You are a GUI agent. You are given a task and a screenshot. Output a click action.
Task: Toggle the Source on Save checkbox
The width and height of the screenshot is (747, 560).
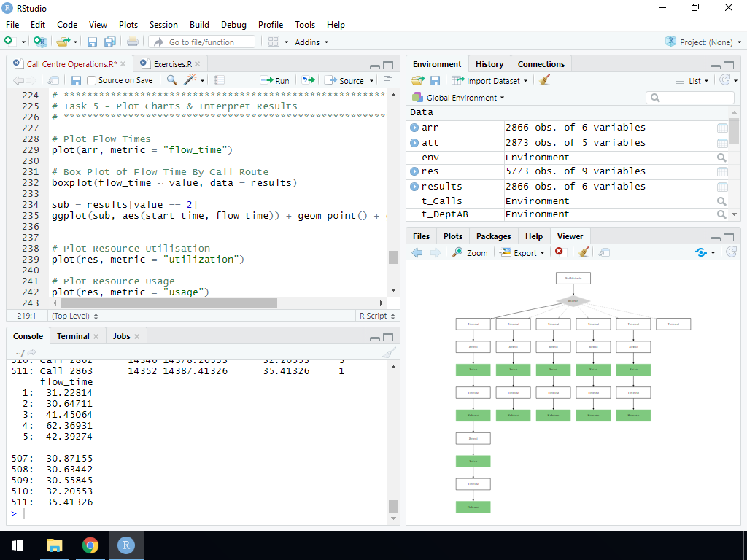(x=92, y=80)
